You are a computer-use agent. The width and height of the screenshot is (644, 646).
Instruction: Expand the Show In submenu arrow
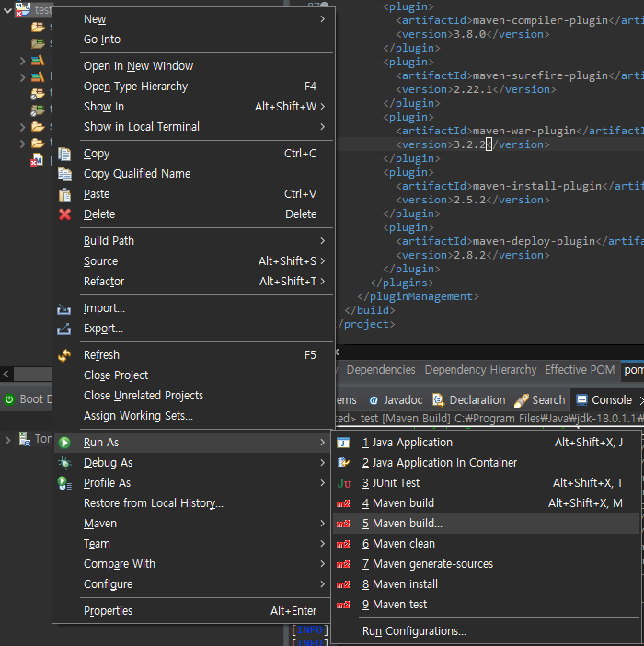click(x=322, y=107)
